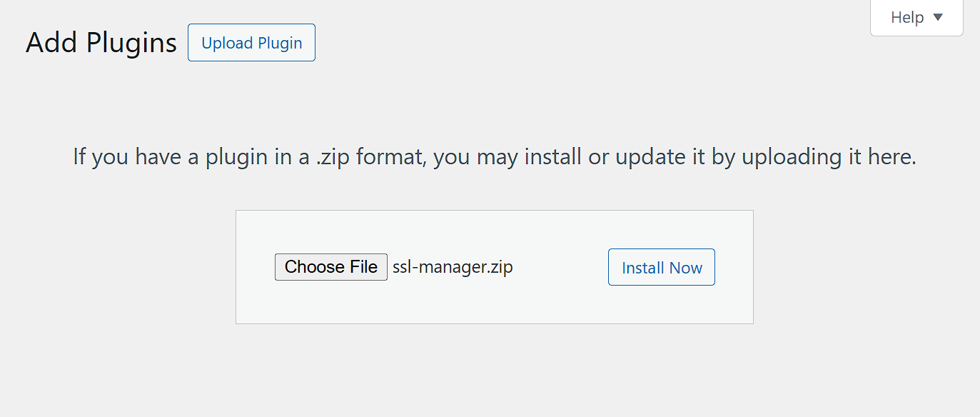This screenshot has width=980, height=417.
Task: Click the Add Plugins page heading
Action: (101, 43)
